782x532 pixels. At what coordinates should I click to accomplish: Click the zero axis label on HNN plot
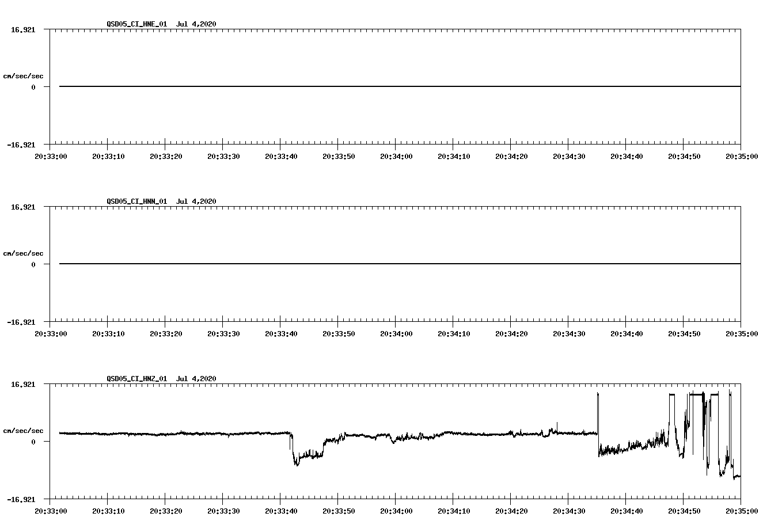point(33,264)
